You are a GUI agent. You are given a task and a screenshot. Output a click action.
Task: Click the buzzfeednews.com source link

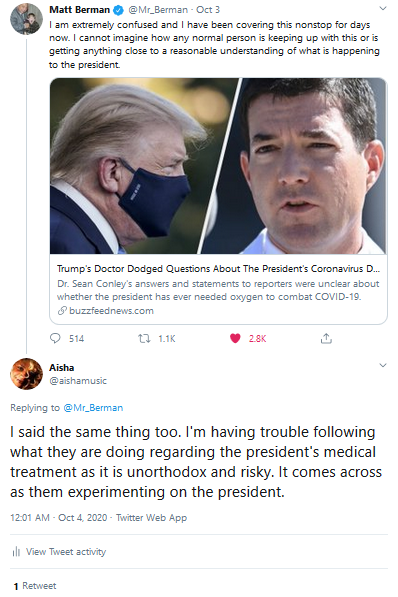111,311
